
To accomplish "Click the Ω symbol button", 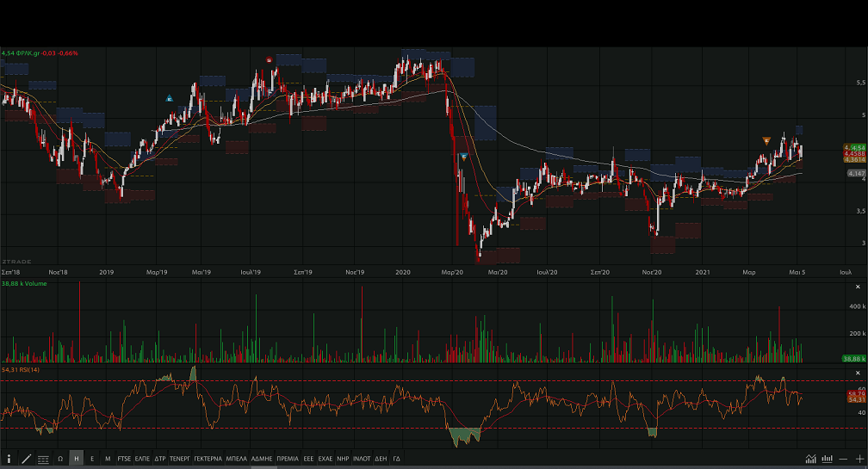I will tap(60, 460).
